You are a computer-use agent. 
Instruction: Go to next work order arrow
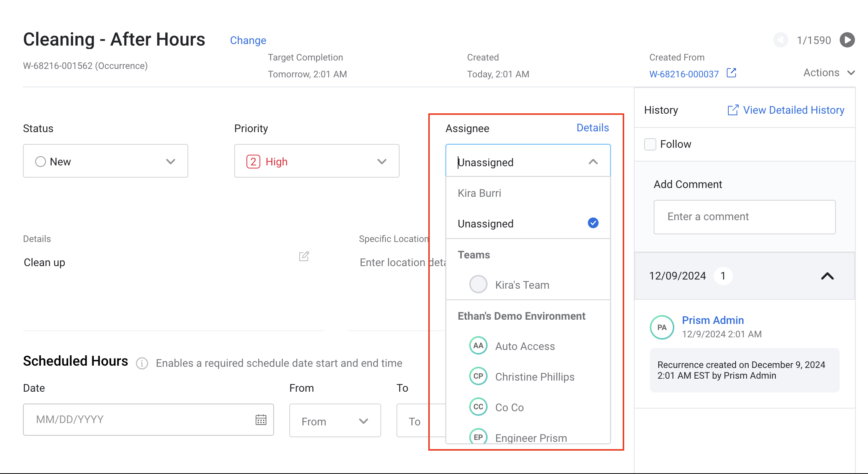pyautogui.click(x=847, y=40)
